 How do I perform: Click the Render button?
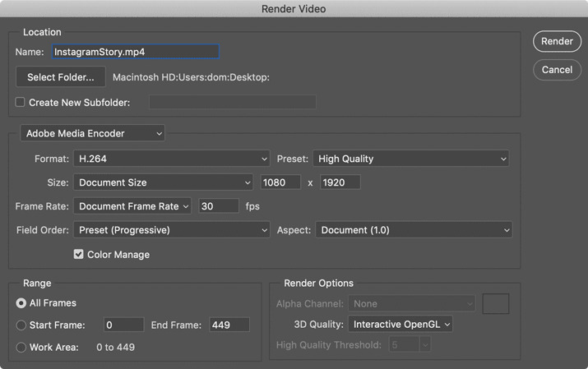(557, 41)
